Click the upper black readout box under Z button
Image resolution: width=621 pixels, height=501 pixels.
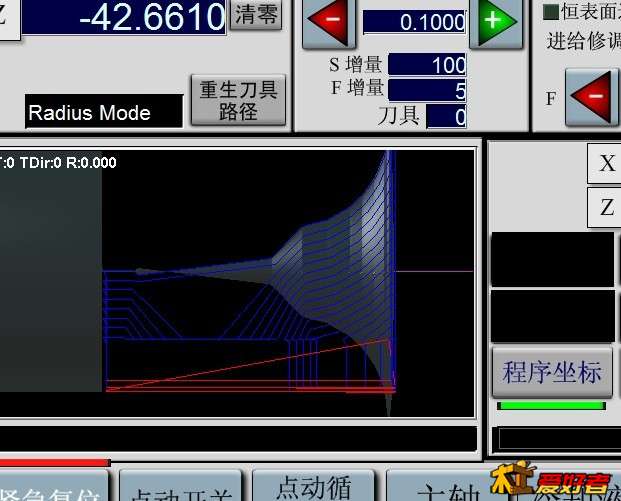click(x=553, y=259)
